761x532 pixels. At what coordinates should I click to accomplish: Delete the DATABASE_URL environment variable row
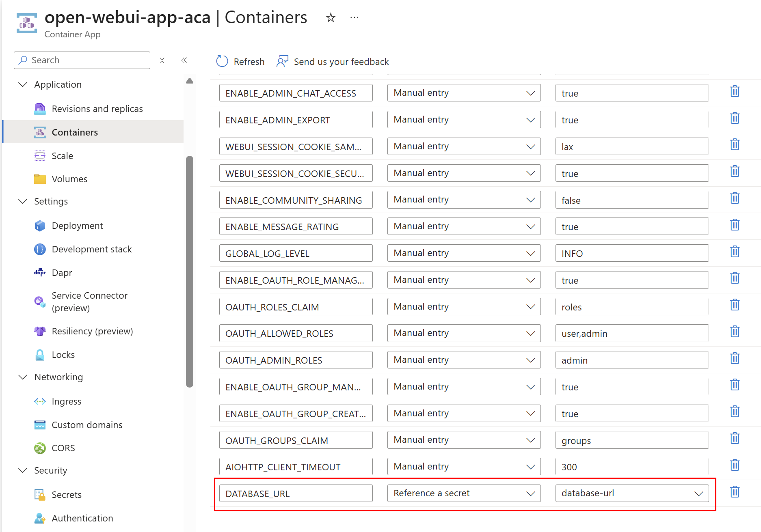point(735,492)
